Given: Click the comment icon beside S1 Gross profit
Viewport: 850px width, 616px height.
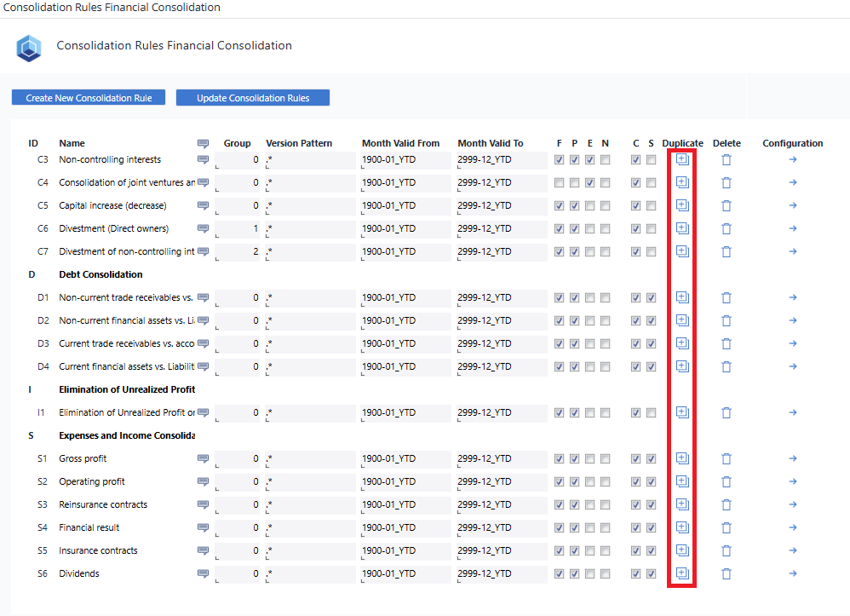Looking at the screenshot, I should [203, 458].
